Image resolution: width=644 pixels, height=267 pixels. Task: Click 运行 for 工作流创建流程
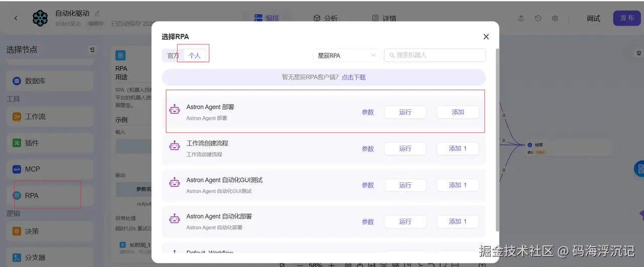[x=405, y=149]
